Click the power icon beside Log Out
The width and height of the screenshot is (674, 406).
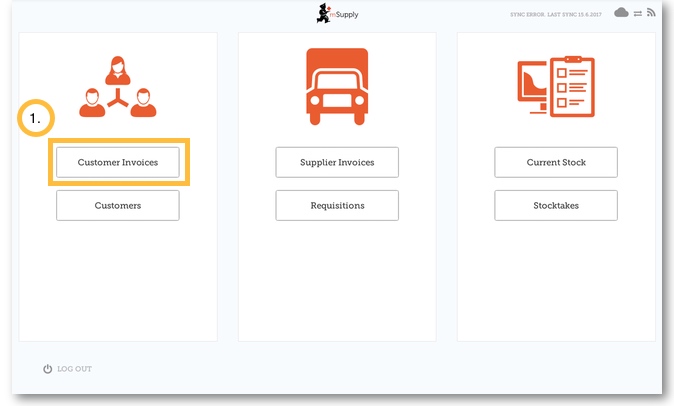click(47, 369)
